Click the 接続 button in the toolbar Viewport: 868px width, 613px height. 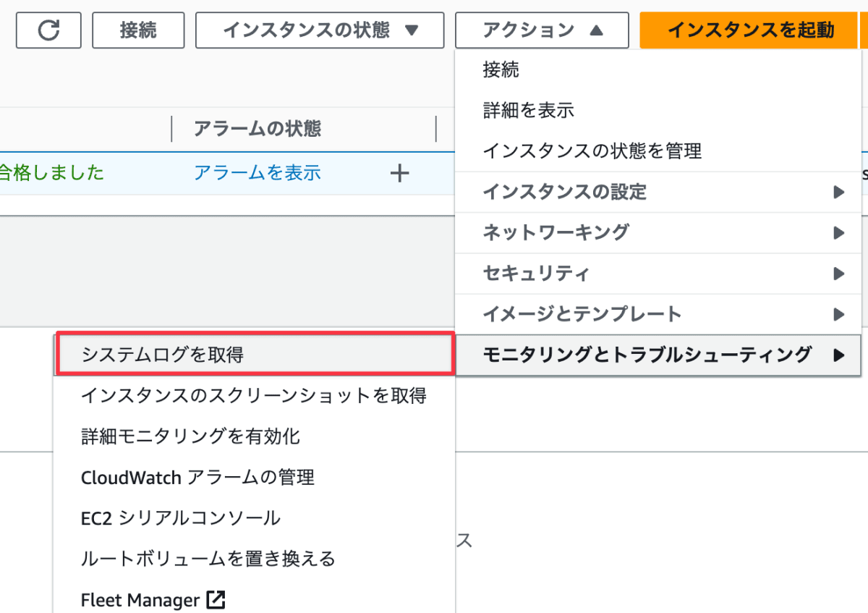137,30
